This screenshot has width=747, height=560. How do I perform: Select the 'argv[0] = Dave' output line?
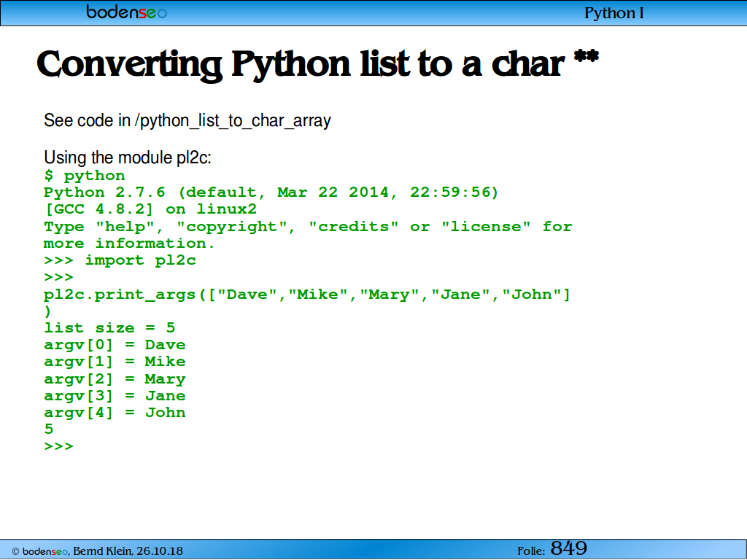[x=115, y=345]
